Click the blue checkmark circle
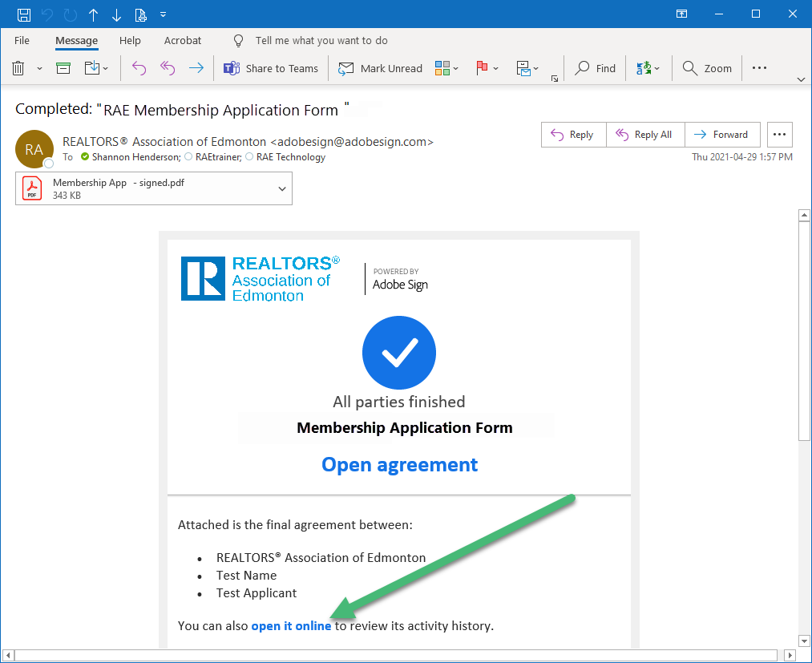 pyautogui.click(x=399, y=353)
